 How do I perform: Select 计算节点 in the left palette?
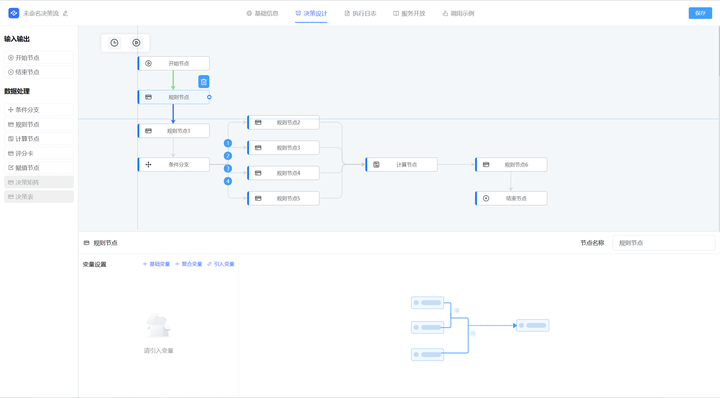pos(39,139)
